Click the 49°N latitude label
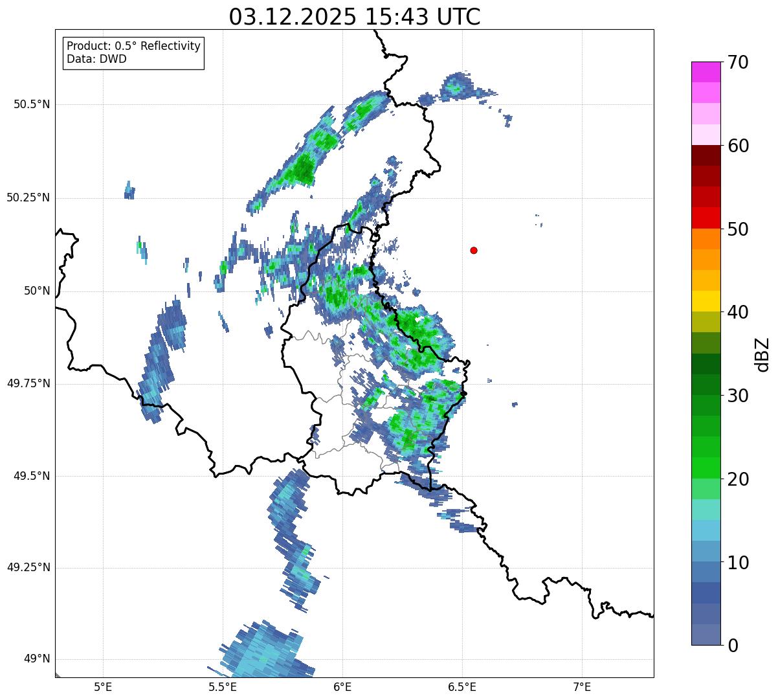This screenshot has width=778, height=700. tap(37, 659)
